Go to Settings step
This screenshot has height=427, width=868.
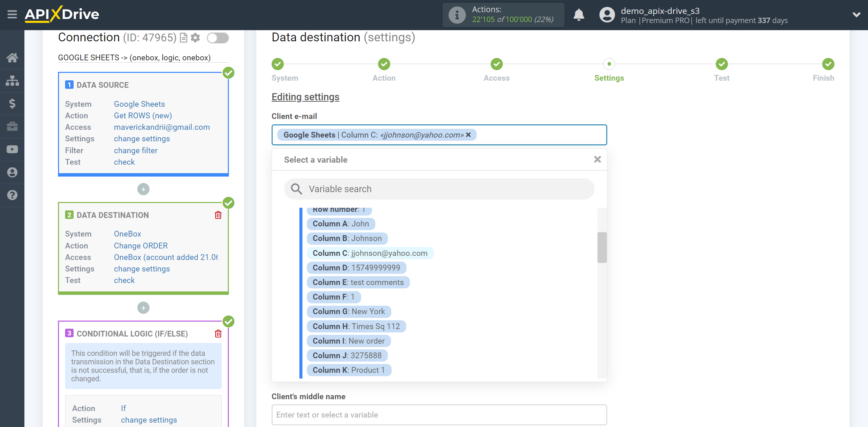point(609,64)
